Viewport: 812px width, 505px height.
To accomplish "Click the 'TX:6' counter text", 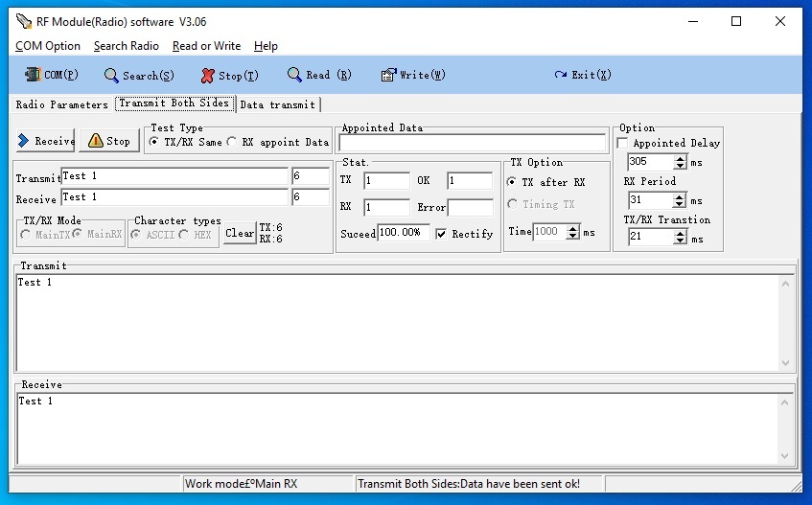I will point(271,227).
